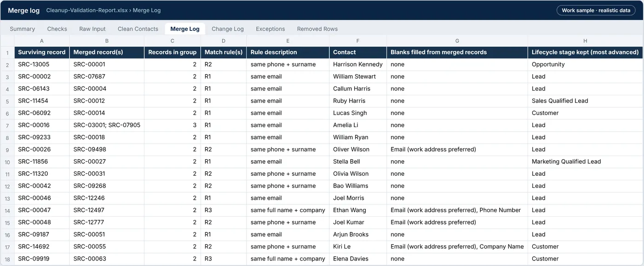Select cell containing Arjun Brooks
The width and height of the screenshot is (644, 266).
358,235
